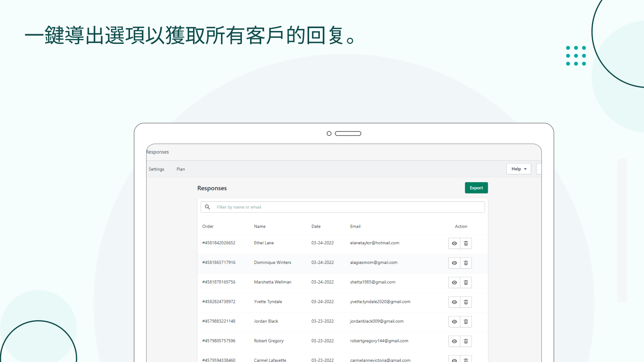Viewport: 644px width, 362px height.
Task: Click email robertgregory144@gmail.com
Action: [x=379, y=341]
